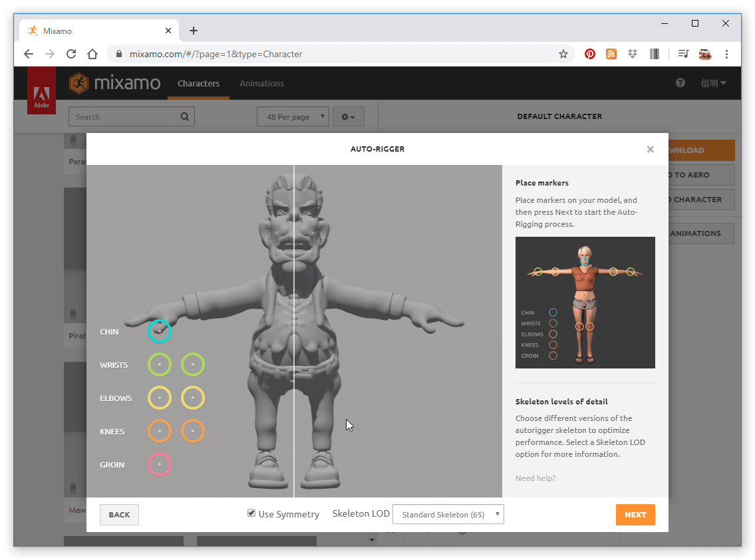Switch to the Characters tab
Viewport: 755px width, 560px height.
[x=198, y=83]
